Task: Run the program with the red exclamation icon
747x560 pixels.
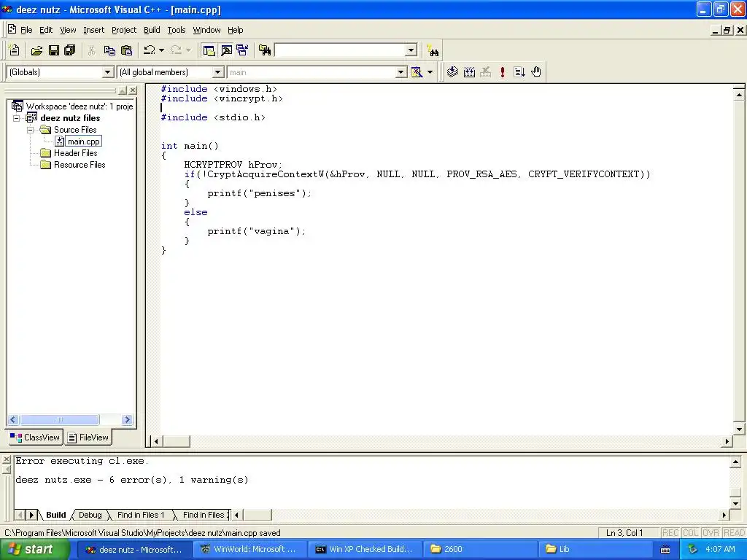Action: 502,72
